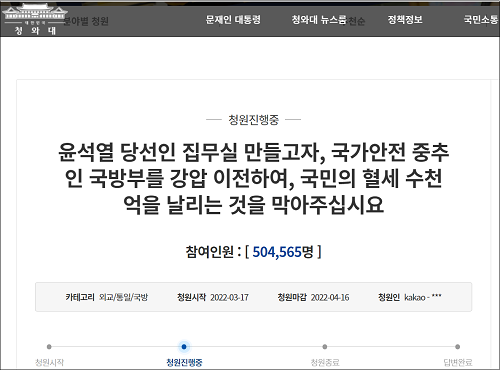Click the deadline date 2022-04-16
500x370 pixels.
(330, 297)
